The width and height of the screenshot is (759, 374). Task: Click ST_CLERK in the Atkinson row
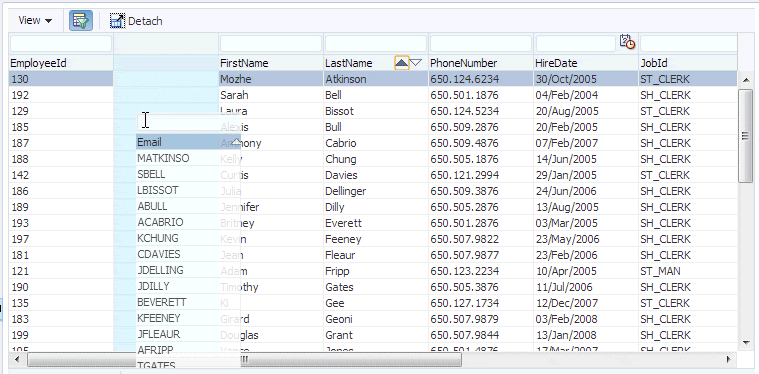click(x=665, y=79)
